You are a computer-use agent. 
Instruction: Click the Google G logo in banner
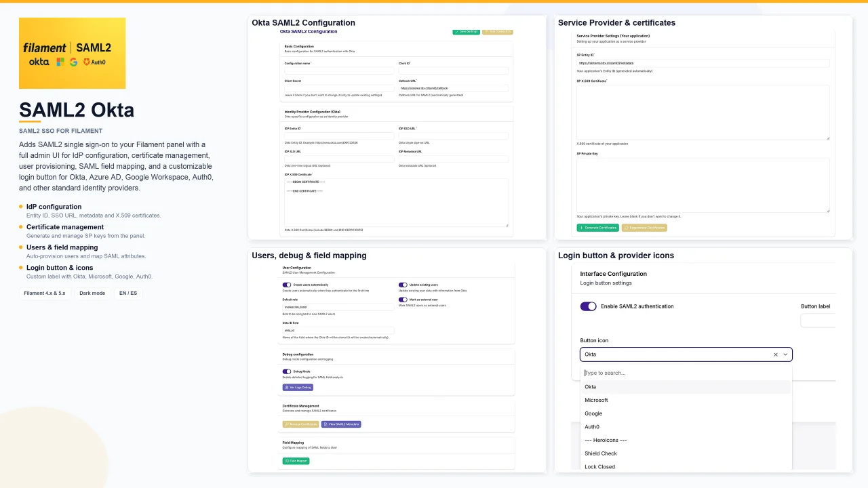point(73,62)
